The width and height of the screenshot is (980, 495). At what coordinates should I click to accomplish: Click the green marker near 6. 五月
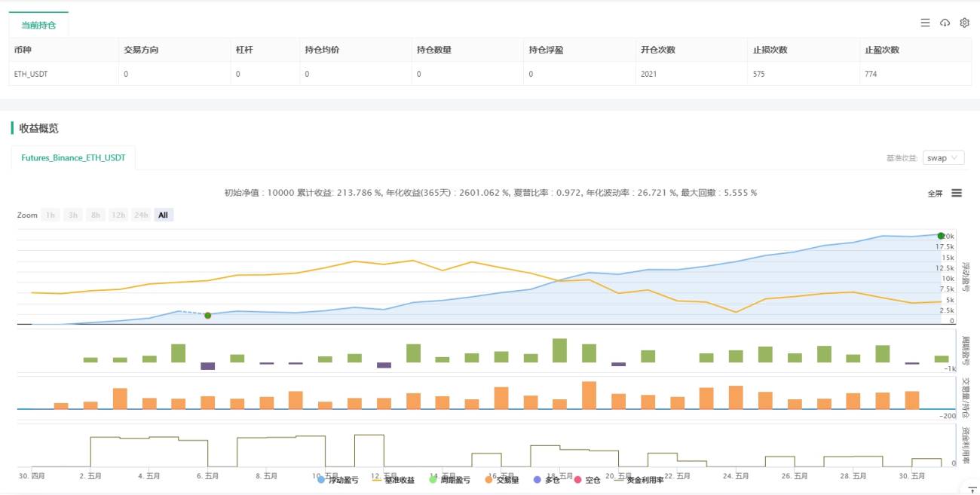207,316
